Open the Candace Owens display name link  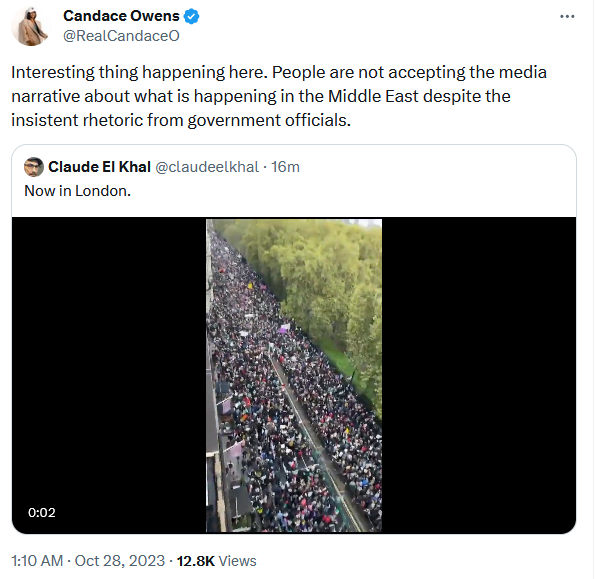pyautogui.click(x=121, y=16)
